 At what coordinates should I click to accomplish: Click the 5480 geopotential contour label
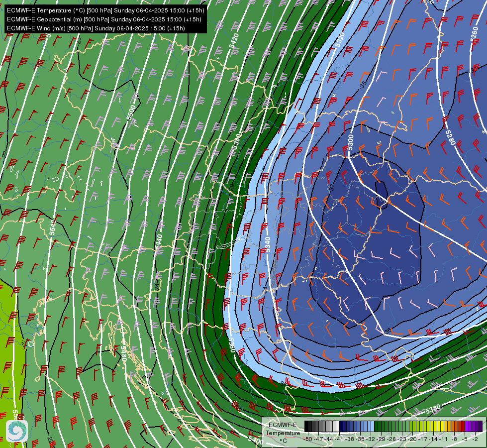123,354
